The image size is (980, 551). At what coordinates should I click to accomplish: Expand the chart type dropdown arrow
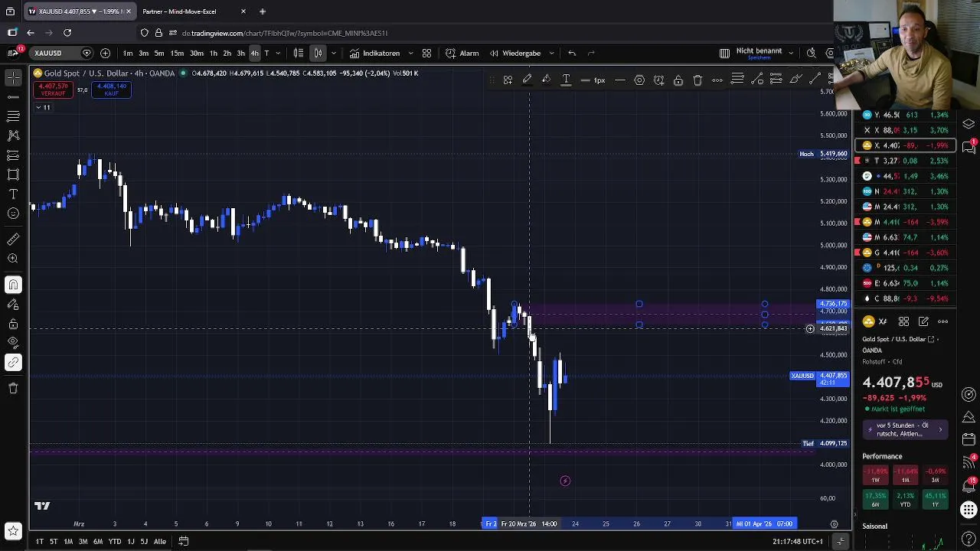pyautogui.click(x=333, y=53)
